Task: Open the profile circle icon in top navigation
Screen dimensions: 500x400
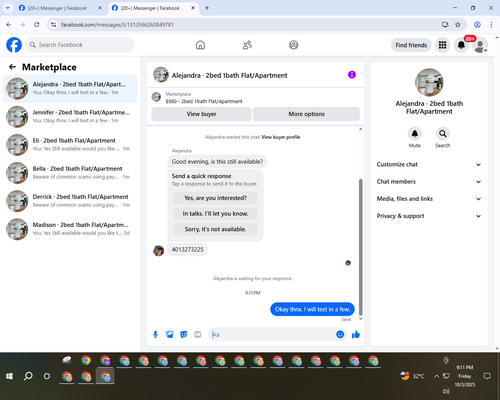Action: coord(294,45)
